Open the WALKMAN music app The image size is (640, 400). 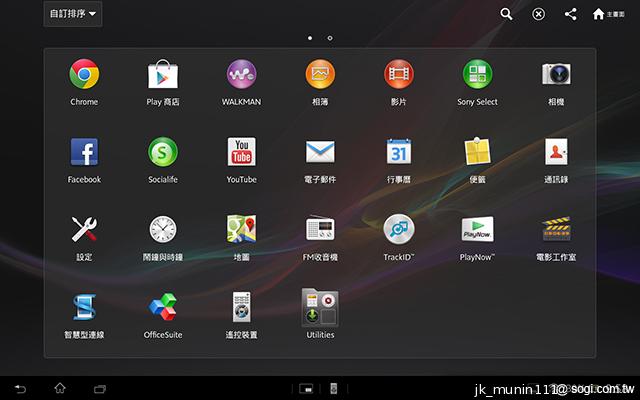pos(242,74)
